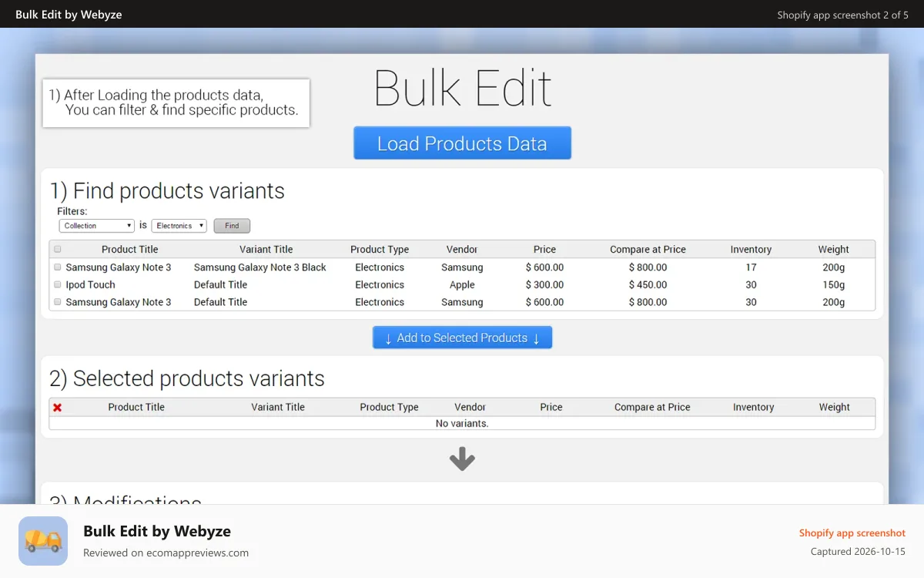Open the Collection filter dropdown

coord(97,226)
